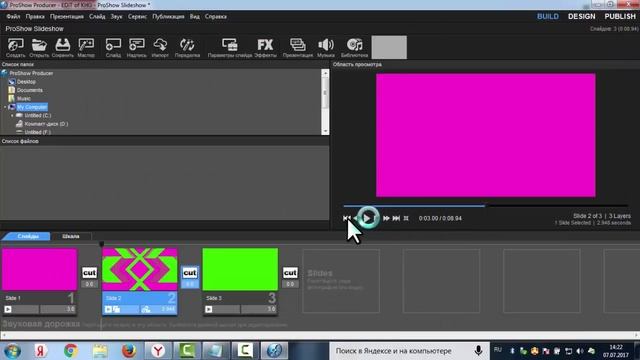640x360 pixels.
Task: Expand the Untitled (C:) drive node
Action: coord(12,116)
